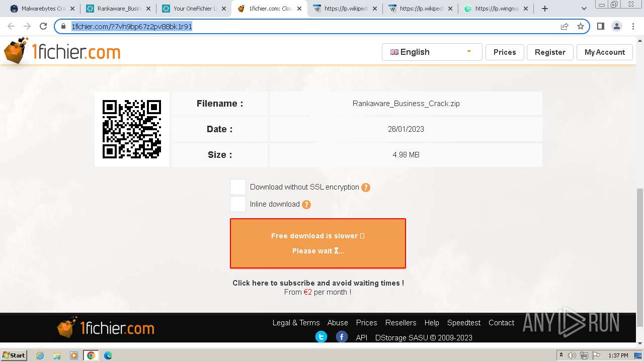Open the Speedtest footer link
The height and width of the screenshot is (362, 644).
(x=464, y=323)
